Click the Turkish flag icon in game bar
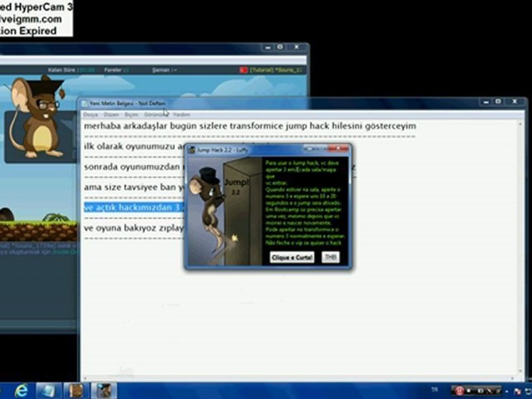This screenshot has height=399, width=532. 243,70
